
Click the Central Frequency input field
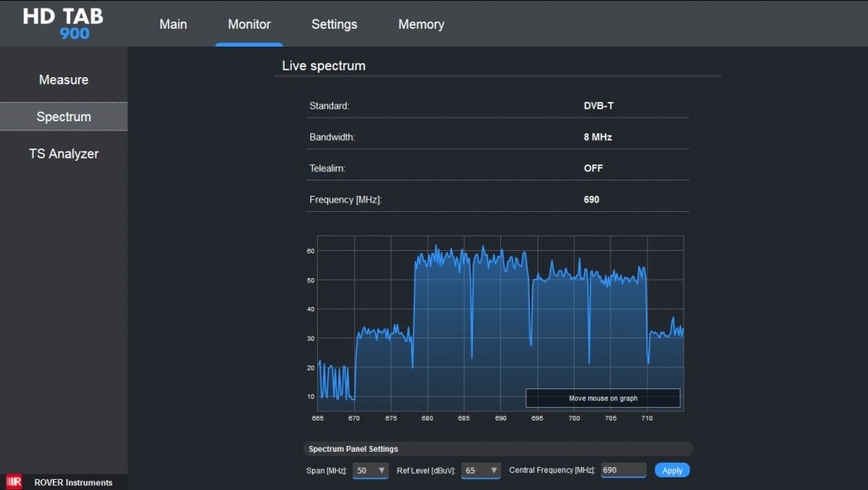(x=623, y=470)
